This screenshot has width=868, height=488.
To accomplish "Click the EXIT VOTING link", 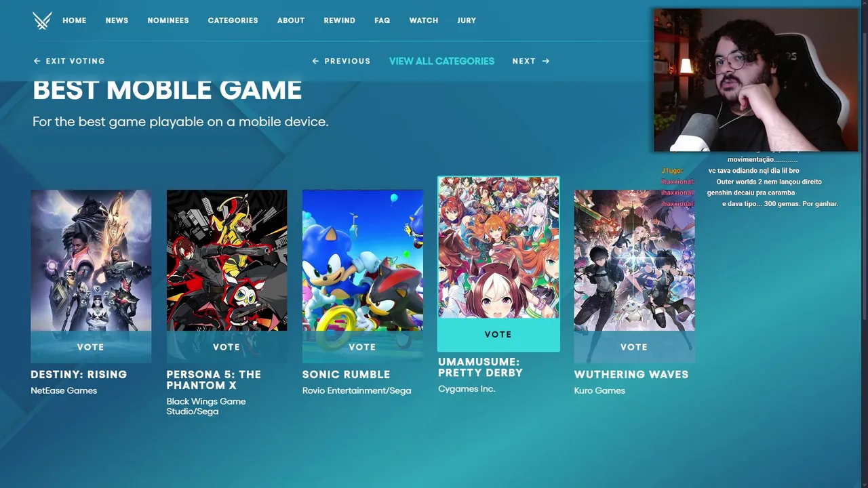I will tap(69, 61).
